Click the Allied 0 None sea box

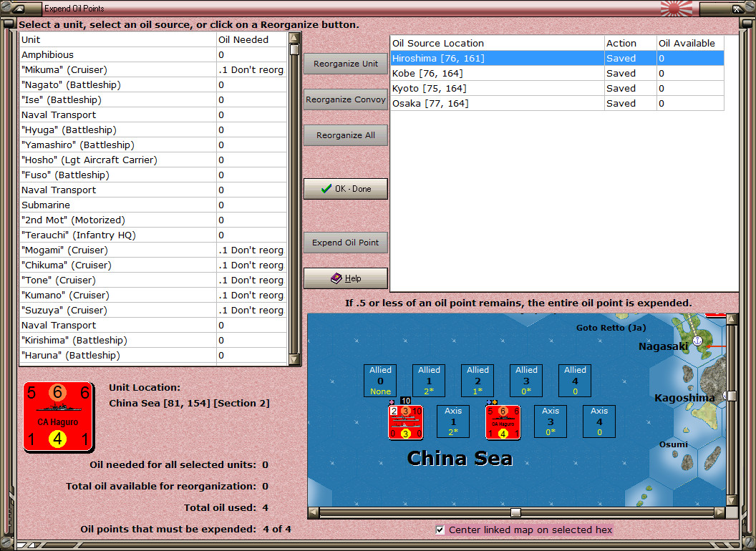tap(380, 381)
